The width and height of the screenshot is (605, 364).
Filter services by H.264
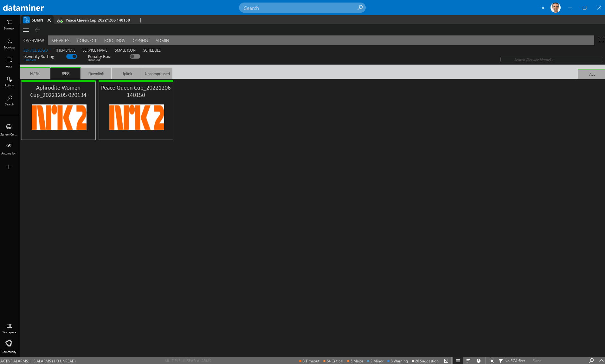[35, 73]
